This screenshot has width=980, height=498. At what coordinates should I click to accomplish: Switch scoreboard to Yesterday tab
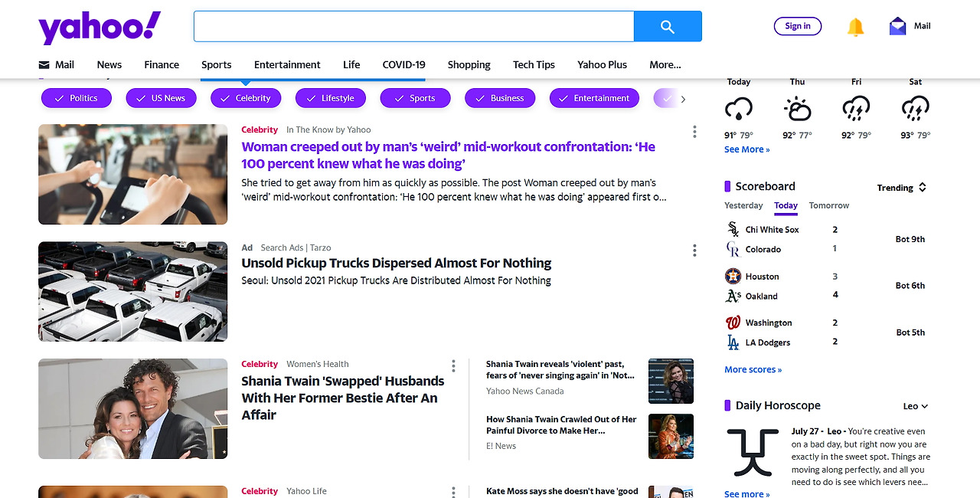tap(743, 205)
